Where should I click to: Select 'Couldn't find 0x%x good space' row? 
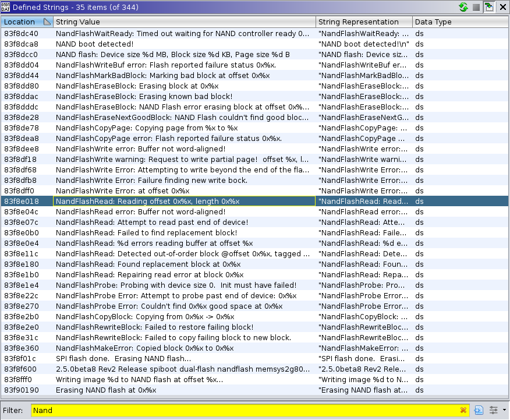pos(254,306)
